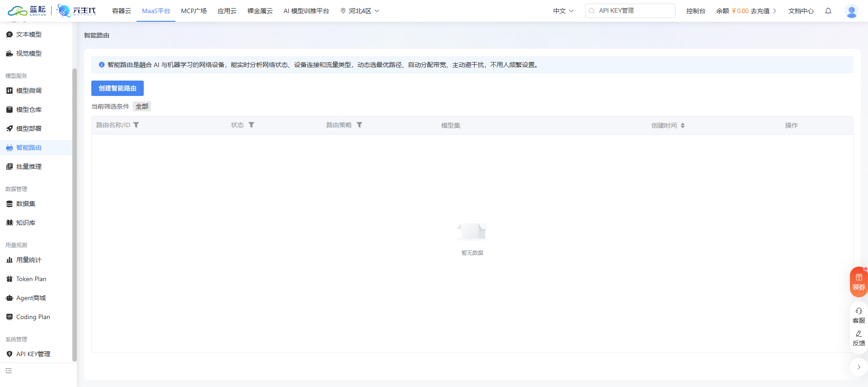Viewport: 868px width, 387px height.
Task: Focus the API KEY管理 search field
Action: point(630,11)
